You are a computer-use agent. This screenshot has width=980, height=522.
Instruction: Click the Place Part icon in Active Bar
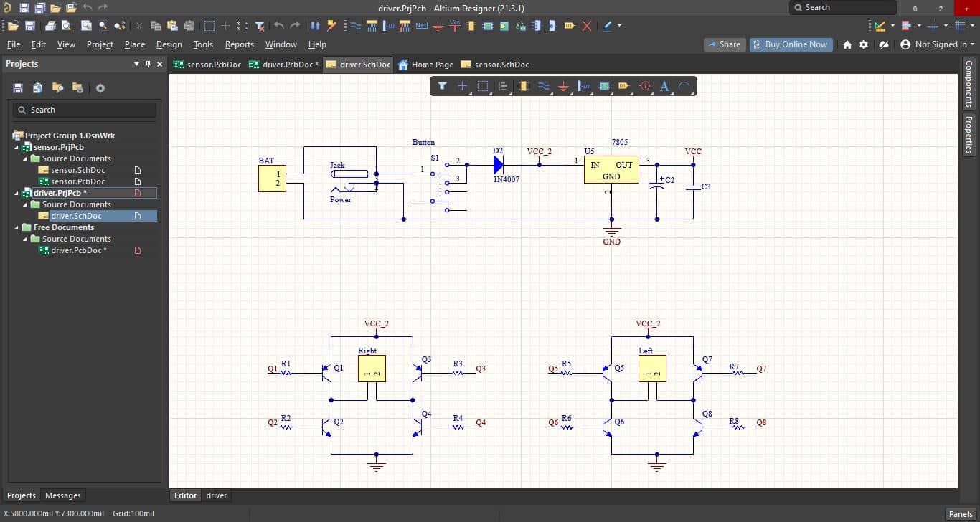[523, 86]
